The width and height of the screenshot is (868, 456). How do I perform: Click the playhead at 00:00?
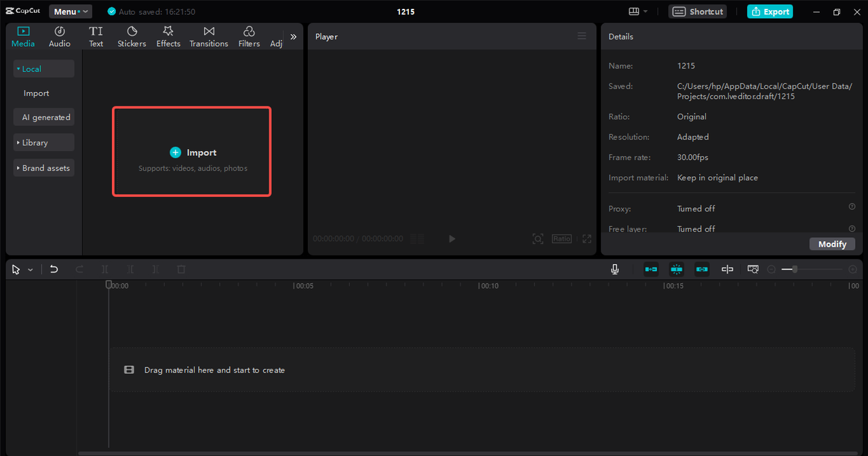tap(108, 285)
